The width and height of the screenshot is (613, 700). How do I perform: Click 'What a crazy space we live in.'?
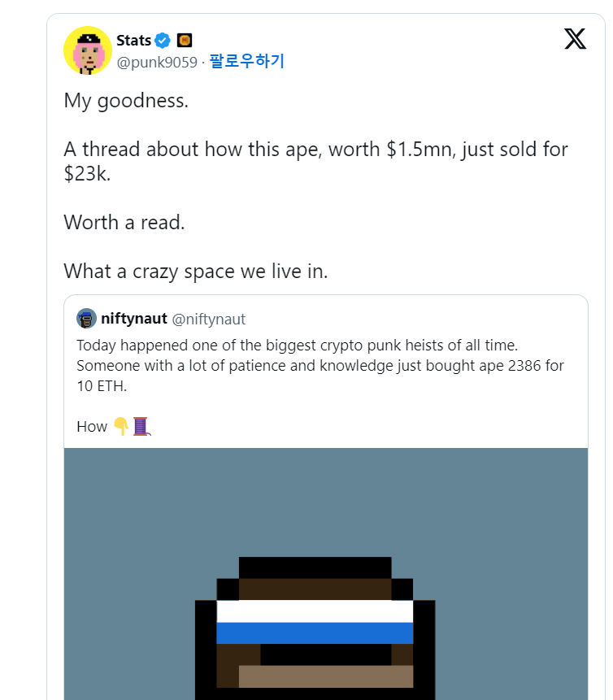196,271
